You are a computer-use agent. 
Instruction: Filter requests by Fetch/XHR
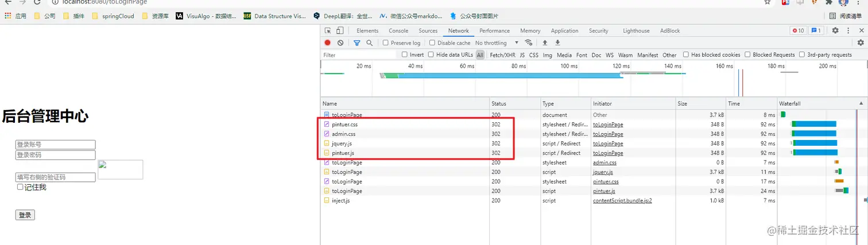(x=502, y=55)
